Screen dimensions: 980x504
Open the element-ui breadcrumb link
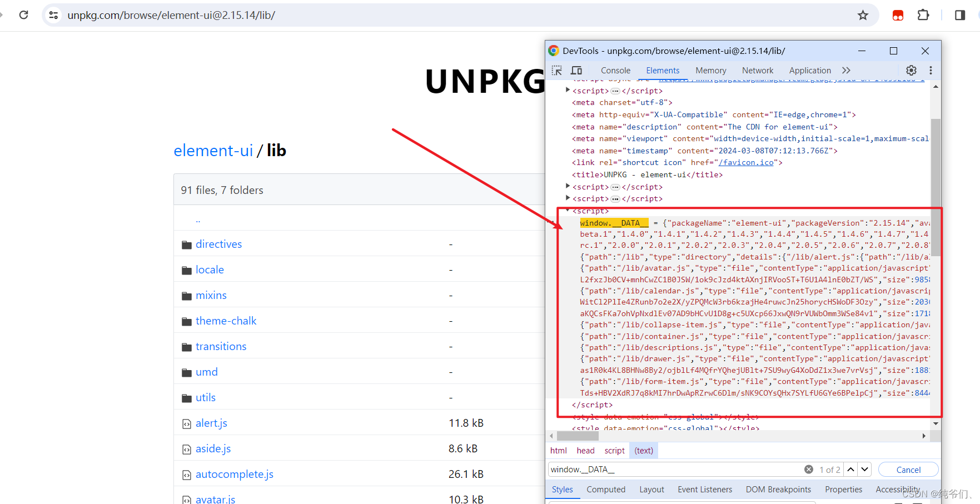[x=213, y=151]
